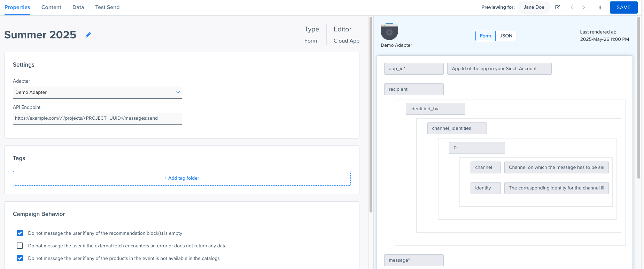Open preview in new window icon

tap(558, 7)
